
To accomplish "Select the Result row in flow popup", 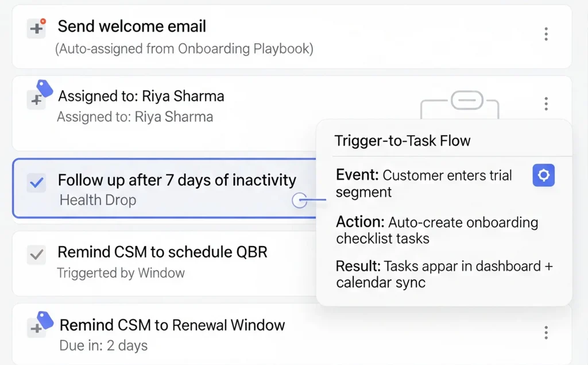I will (444, 274).
